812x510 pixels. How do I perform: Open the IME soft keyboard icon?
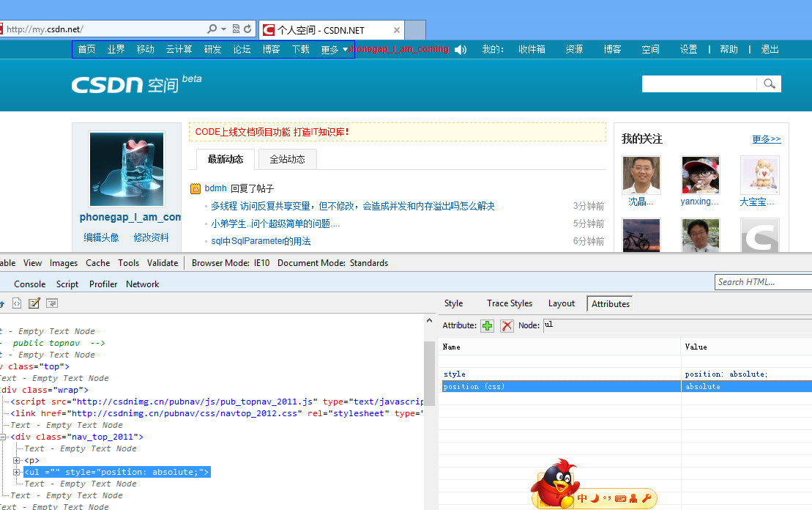[620, 498]
